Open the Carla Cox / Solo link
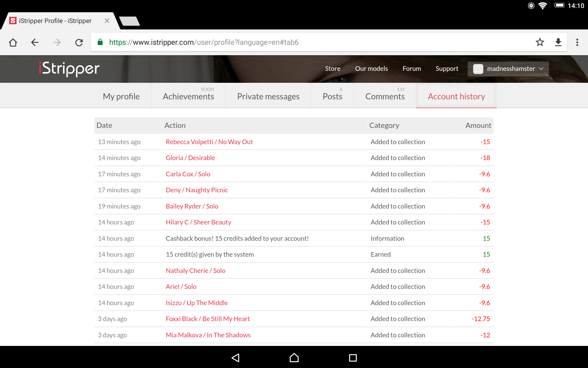 click(x=188, y=174)
